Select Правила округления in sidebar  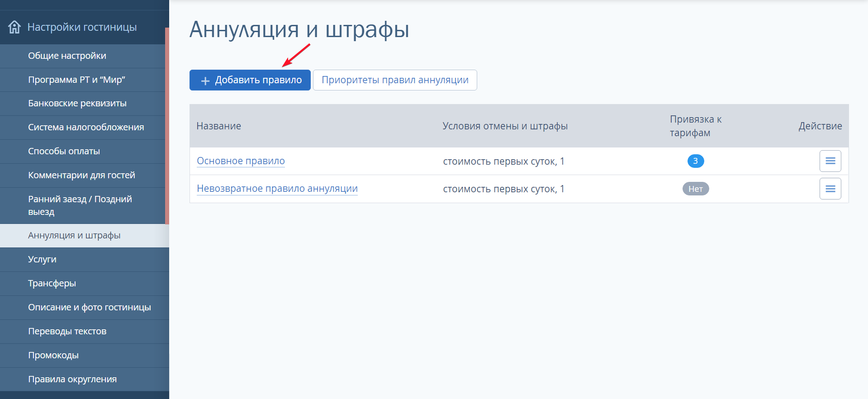tap(85, 380)
